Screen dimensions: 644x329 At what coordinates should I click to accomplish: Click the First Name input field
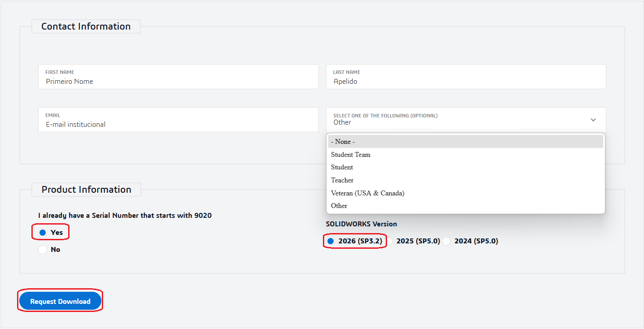[178, 77]
